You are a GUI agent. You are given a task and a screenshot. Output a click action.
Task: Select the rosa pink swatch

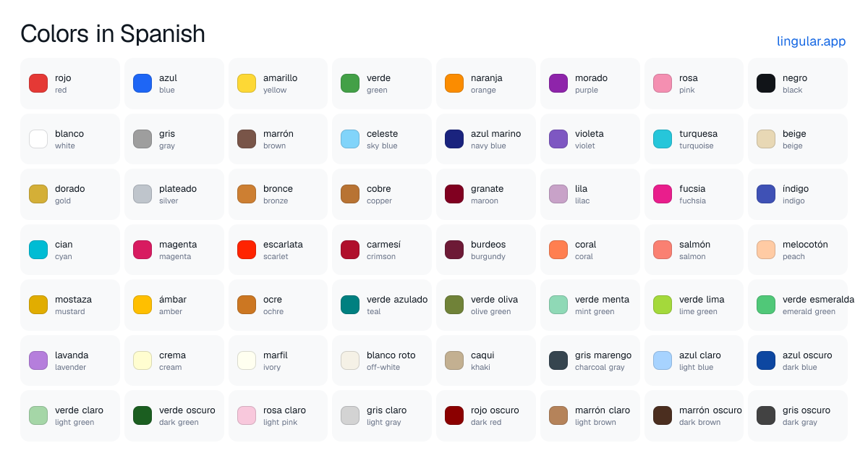coord(663,83)
